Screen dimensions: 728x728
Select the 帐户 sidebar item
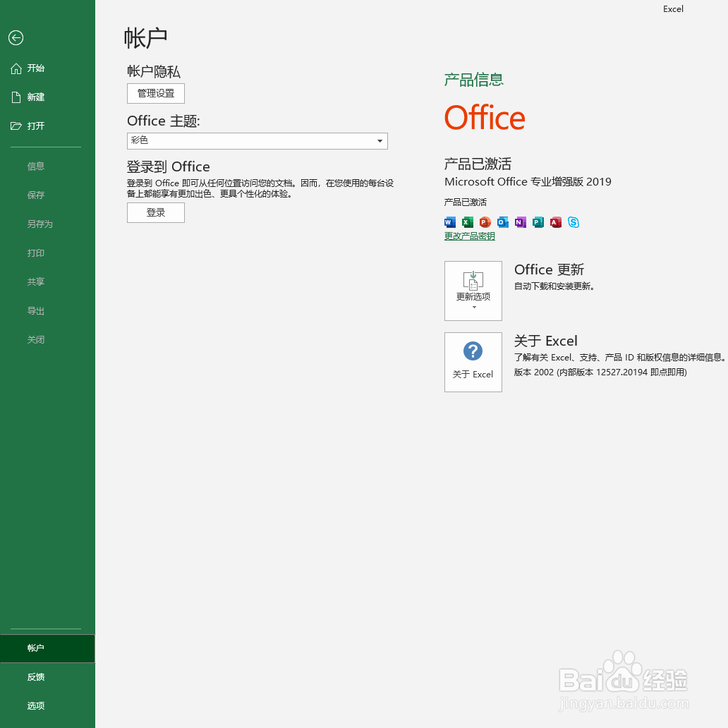point(47,648)
